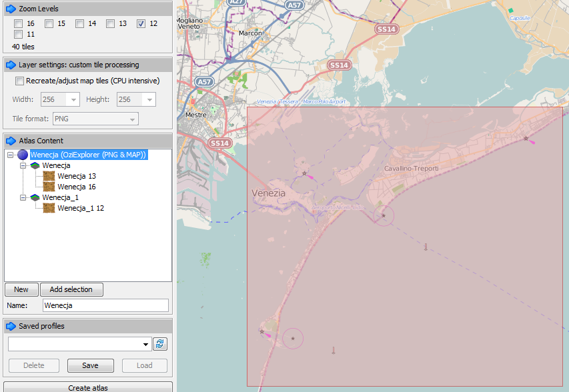
Task: Click the blue arrow icon of Saved profiles panel
Action: (x=11, y=326)
